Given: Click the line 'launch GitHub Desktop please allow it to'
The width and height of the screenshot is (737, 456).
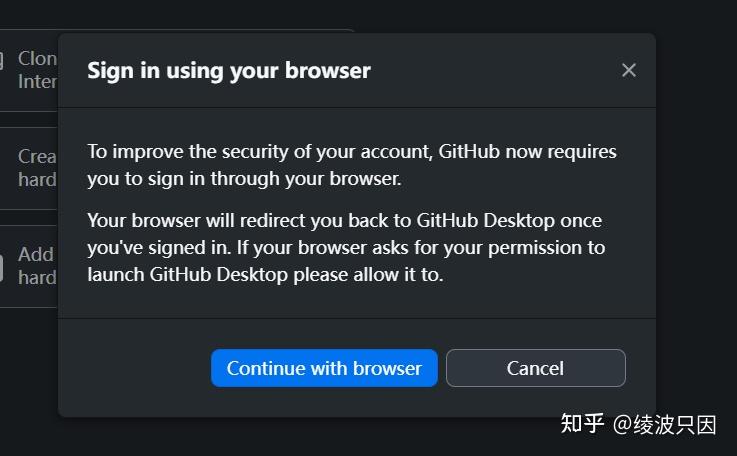Looking at the screenshot, I should pos(265,275).
